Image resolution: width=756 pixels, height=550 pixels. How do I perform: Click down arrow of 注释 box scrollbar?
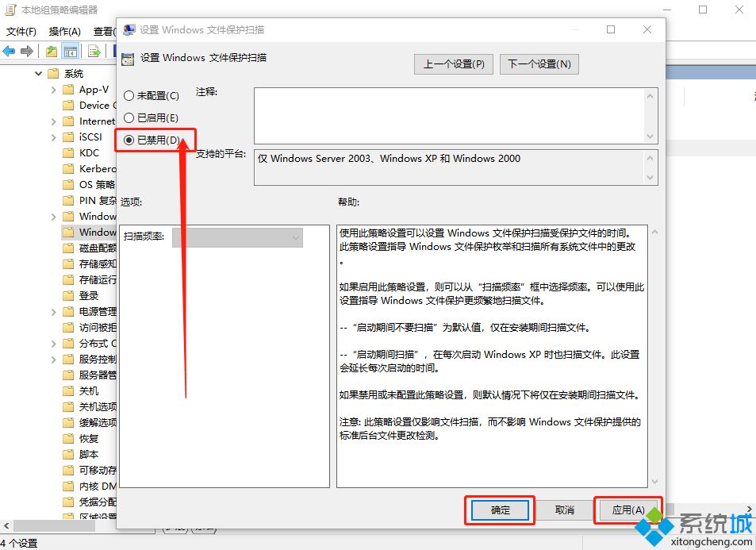pos(650,137)
